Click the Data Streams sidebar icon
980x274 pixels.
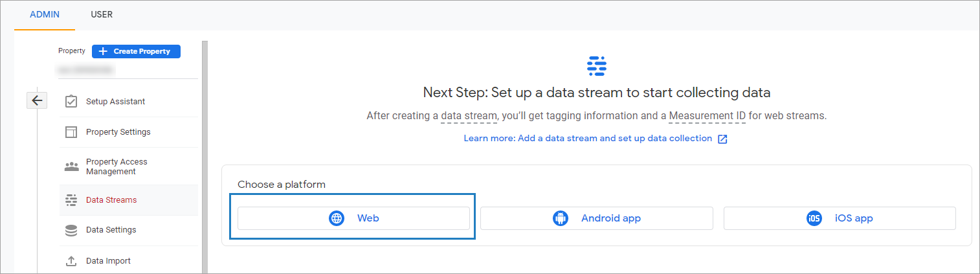click(71, 200)
